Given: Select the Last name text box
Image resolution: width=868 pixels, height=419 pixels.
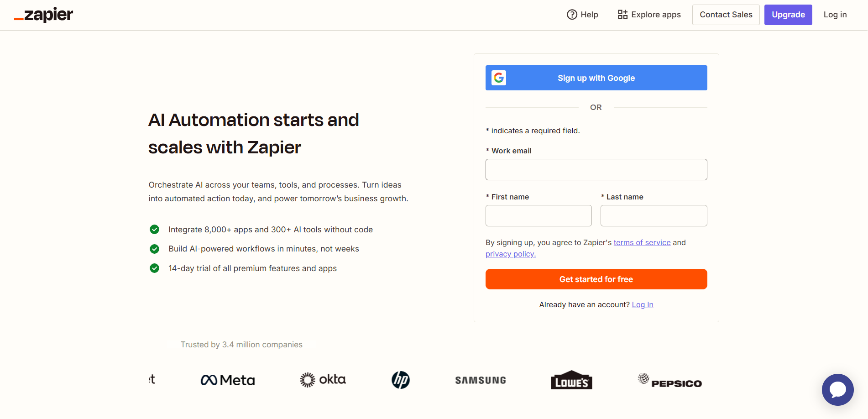Looking at the screenshot, I should tap(654, 216).
